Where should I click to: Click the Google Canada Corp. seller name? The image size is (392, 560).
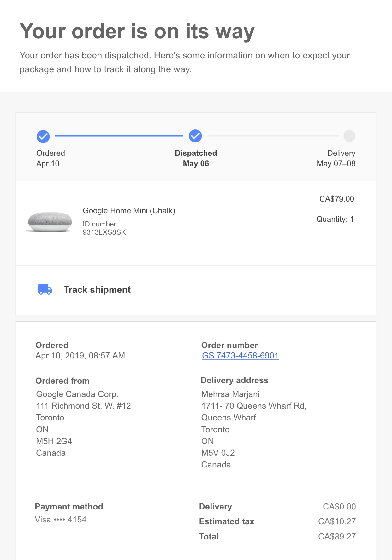coord(77,394)
